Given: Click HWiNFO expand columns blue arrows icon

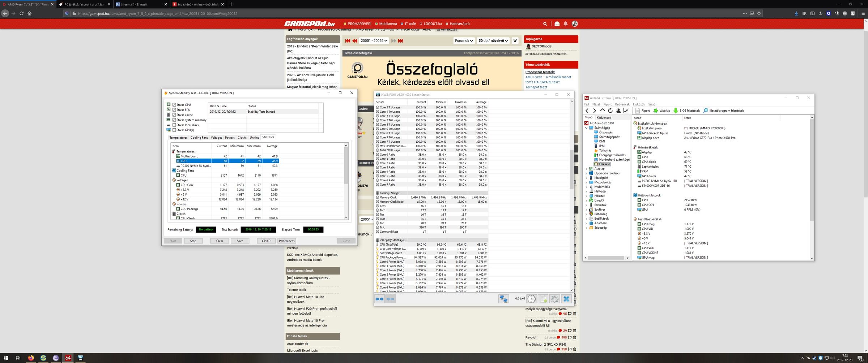Looking at the screenshot, I should pyautogui.click(x=379, y=299).
